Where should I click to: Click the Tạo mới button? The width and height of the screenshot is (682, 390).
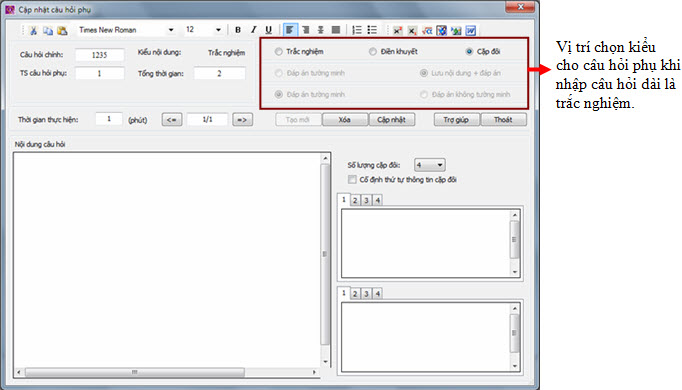(298, 120)
